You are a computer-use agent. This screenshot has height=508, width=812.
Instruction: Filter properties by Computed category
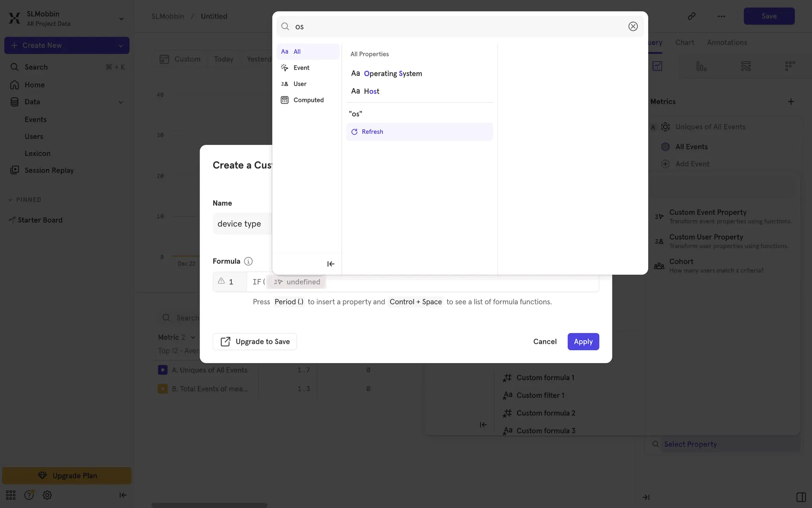pyautogui.click(x=308, y=100)
